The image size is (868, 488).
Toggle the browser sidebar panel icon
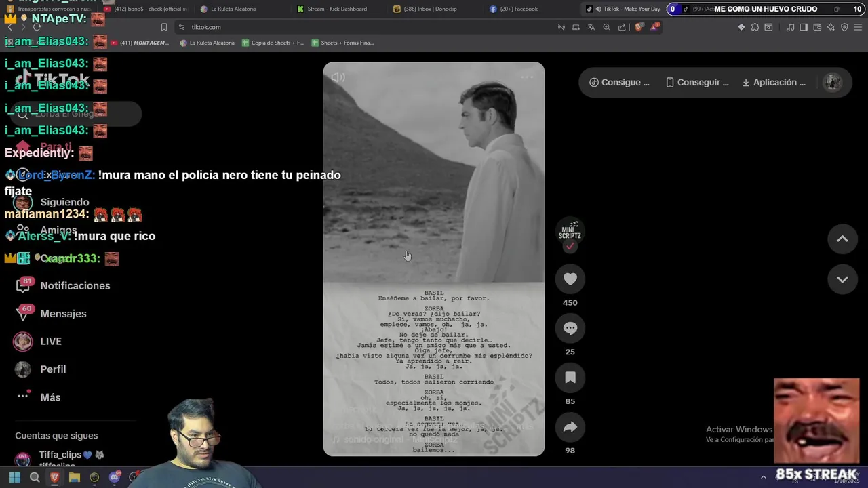tap(804, 27)
